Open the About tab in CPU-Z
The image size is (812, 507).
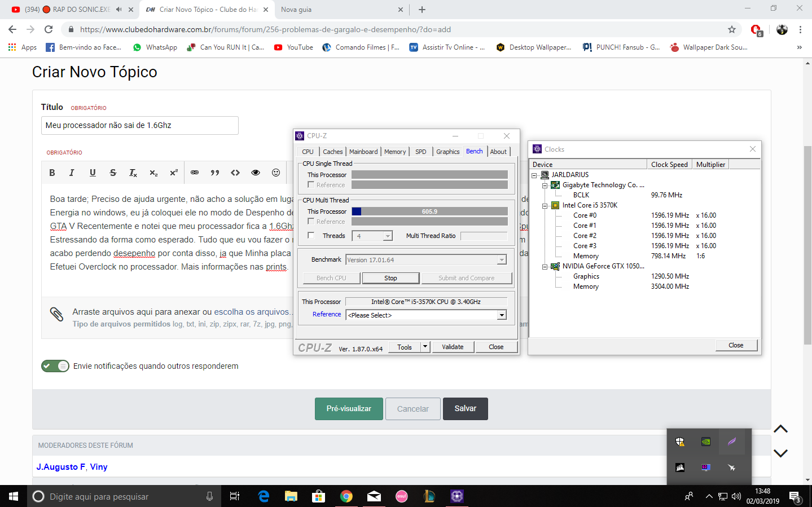click(498, 152)
